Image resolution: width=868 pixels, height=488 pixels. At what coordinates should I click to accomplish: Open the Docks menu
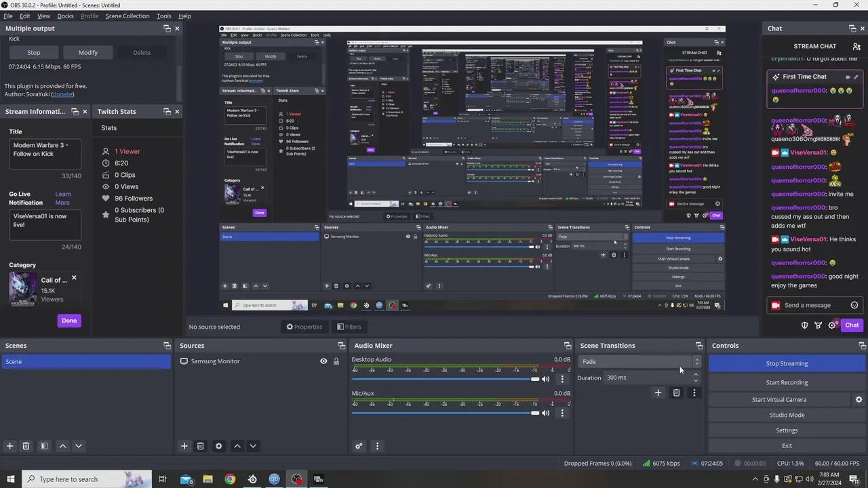pyautogui.click(x=65, y=16)
